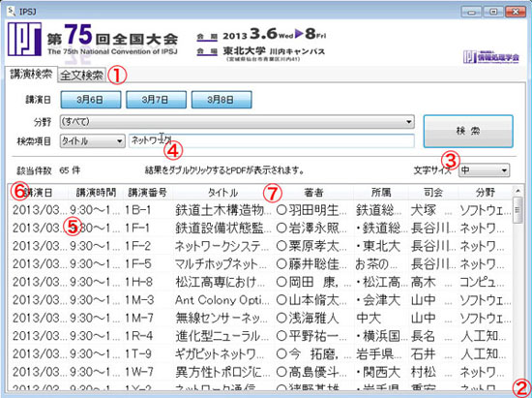Viewport: 532px width, 398px height.
Task: Click affiliation お茶の... cell
Action: tap(376, 264)
